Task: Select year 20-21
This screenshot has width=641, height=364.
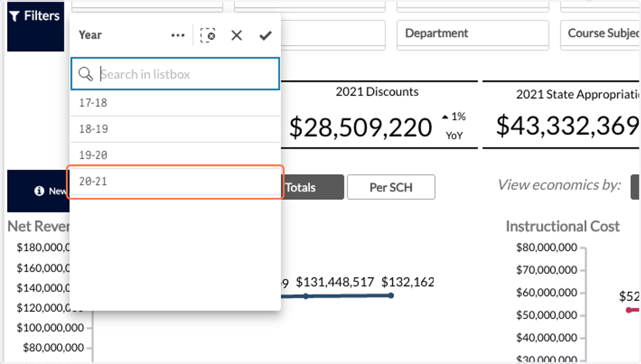Action: pyautogui.click(x=175, y=182)
